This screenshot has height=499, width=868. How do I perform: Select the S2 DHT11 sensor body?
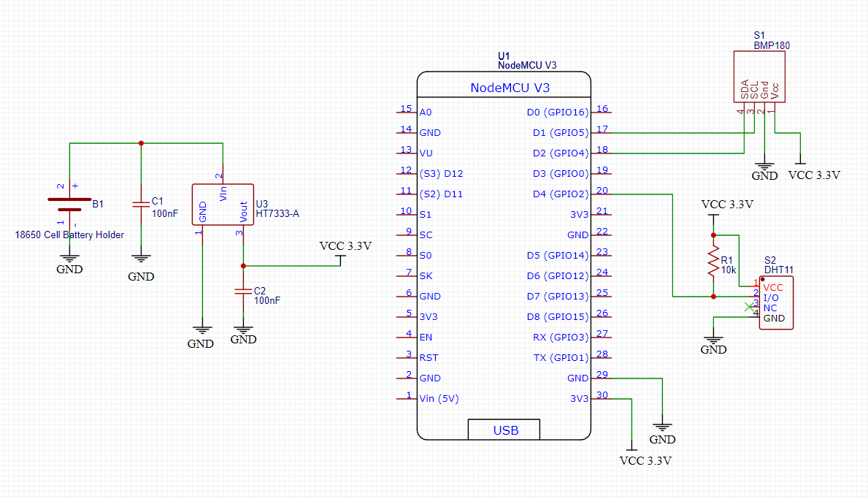(776, 303)
